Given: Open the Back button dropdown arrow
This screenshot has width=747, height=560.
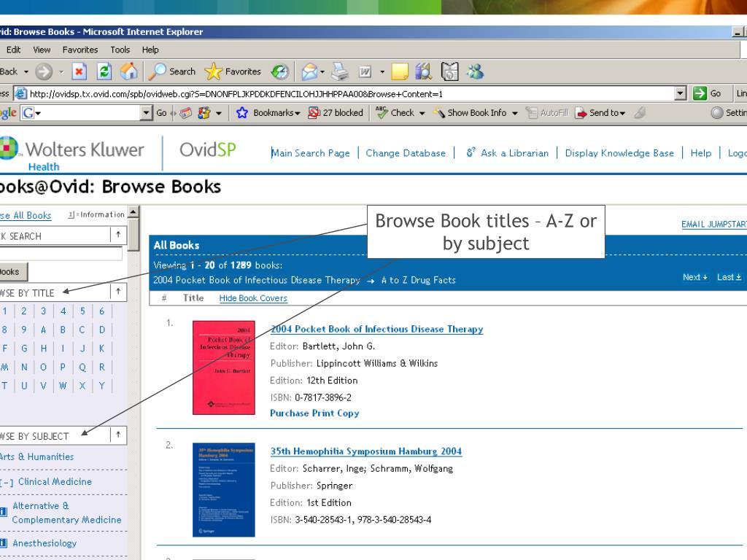Looking at the screenshot, I should tap(26, 72).
